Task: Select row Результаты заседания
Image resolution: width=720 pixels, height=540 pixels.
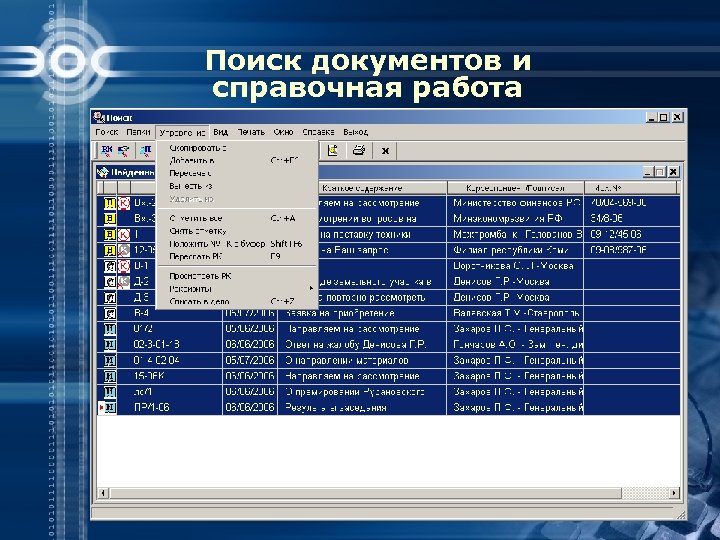Action: pos(388,407)
